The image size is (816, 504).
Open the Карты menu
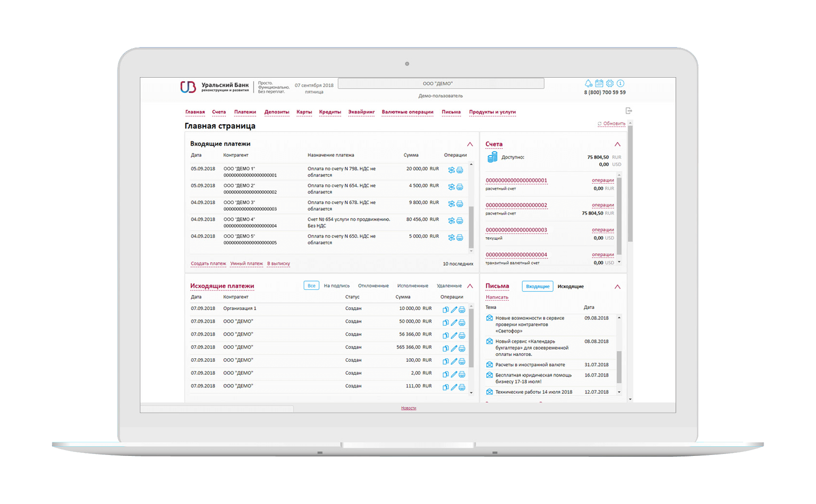(304, 112)
